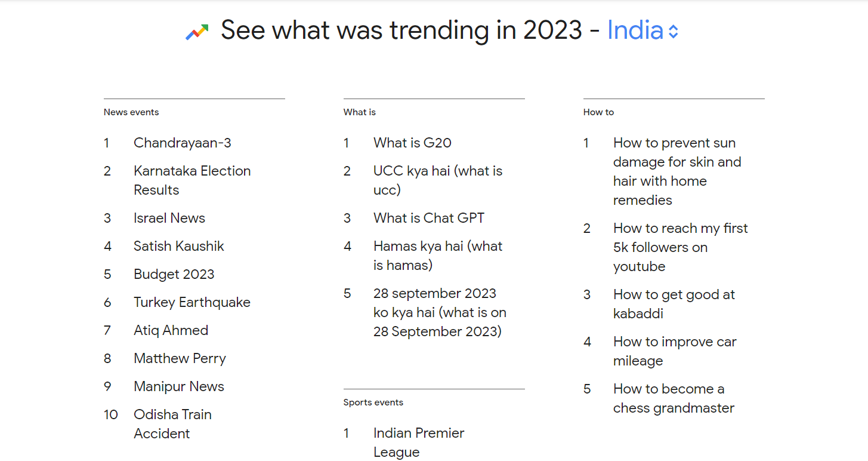Click How to become a chess grandmaster
This screenshot has height=461, width=868.
pyautogui.click(x=673, y=398)
